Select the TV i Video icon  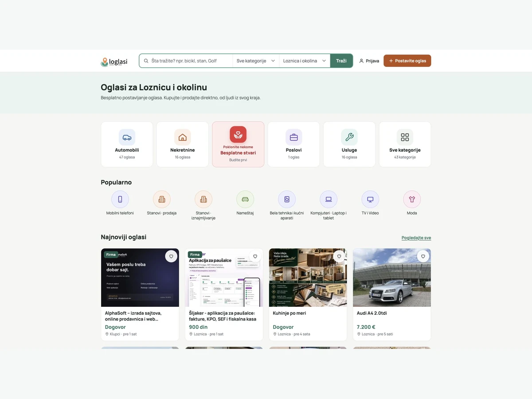point(370,199)
